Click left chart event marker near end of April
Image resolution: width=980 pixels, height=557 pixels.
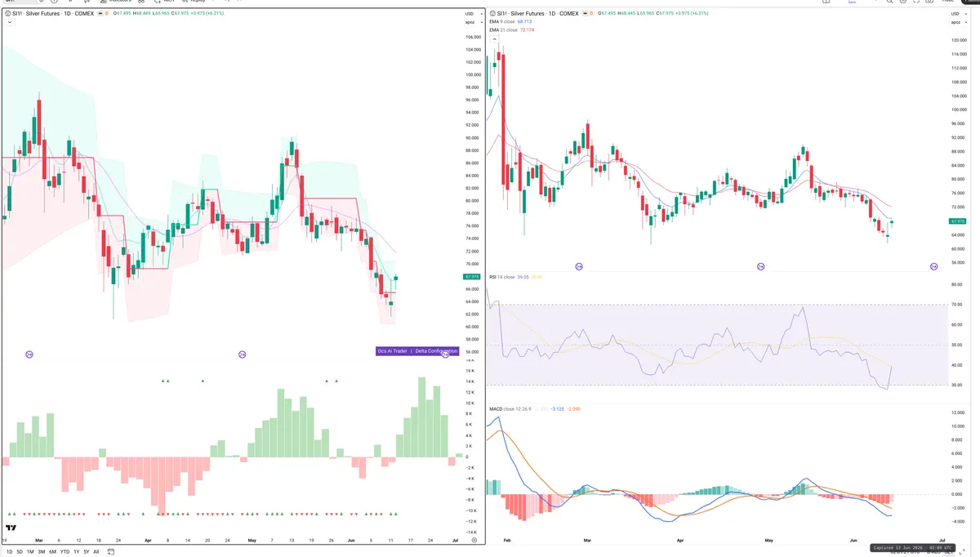[243, 354]
